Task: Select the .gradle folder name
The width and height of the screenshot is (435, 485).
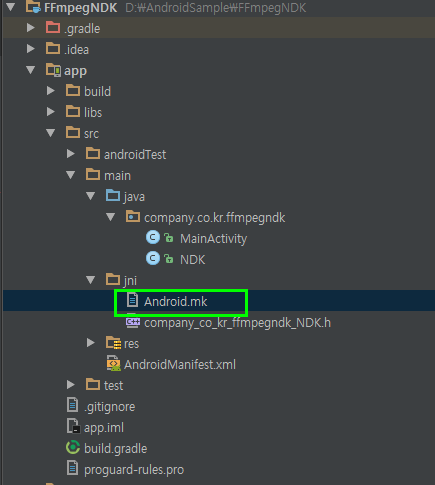Action: 82,29
